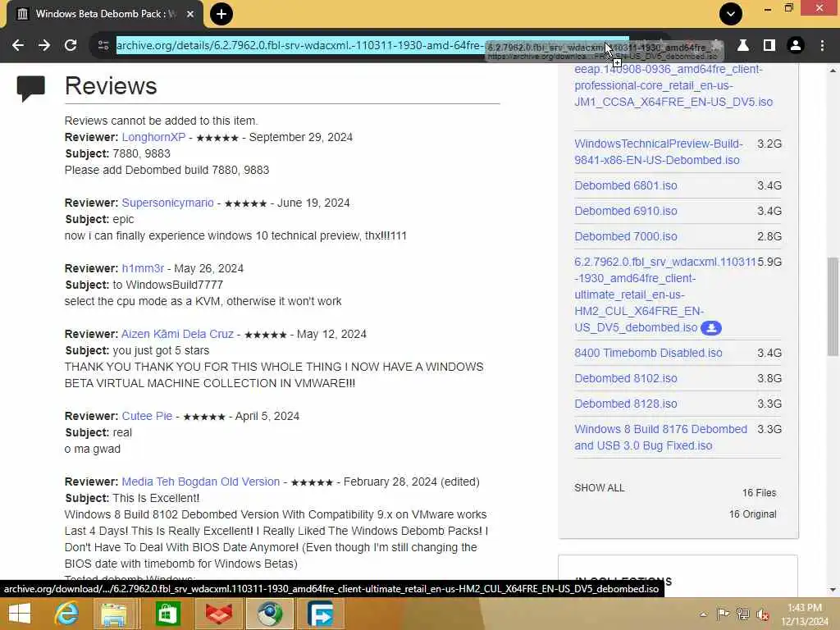Click the Reviews speech bubble icon

coord(30,89)
